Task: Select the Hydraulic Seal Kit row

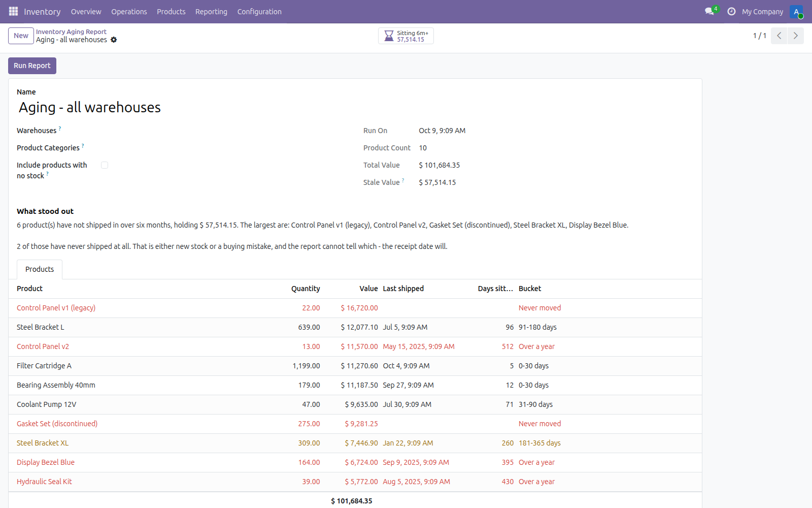Action: [x=355, y=482]
